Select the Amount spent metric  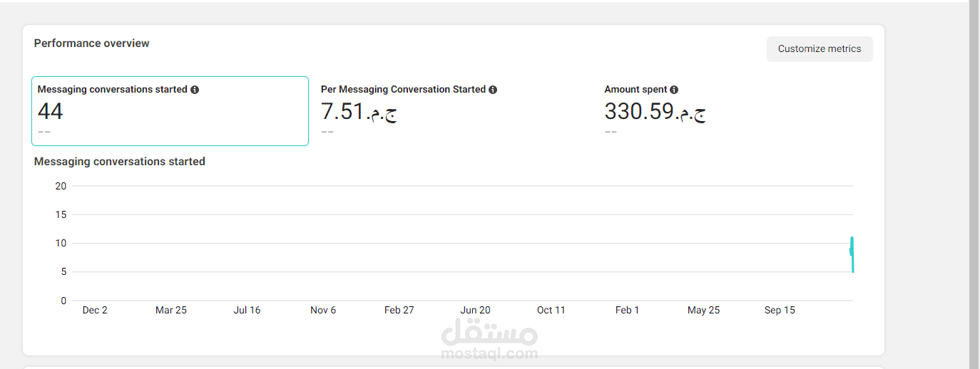[x=737, y=111]
